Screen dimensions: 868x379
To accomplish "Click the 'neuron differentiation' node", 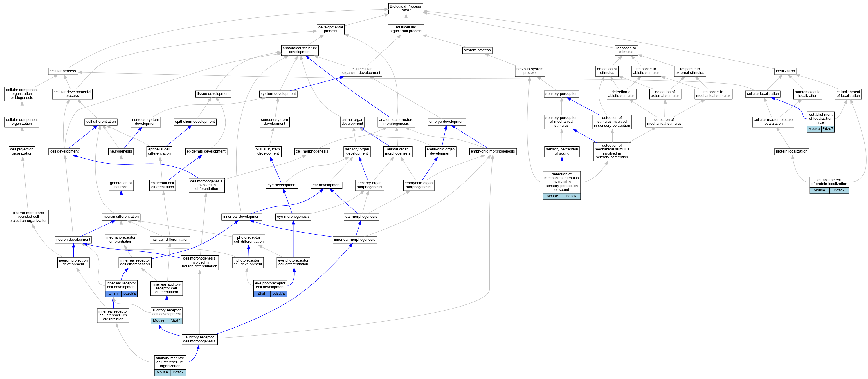I will tap(121, 217).
